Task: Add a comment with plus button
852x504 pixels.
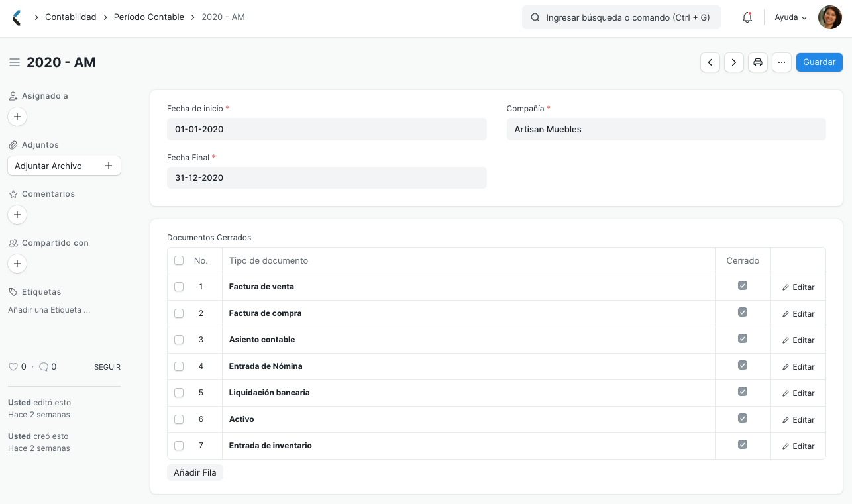Action: pyautogui.click(x=17, y=215)
